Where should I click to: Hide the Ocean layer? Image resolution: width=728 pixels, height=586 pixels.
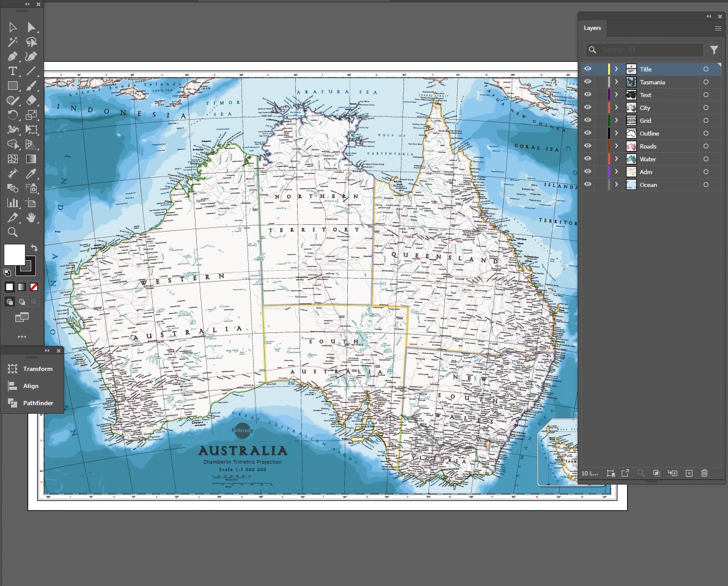pyautogui.click(x=588, y=184)
